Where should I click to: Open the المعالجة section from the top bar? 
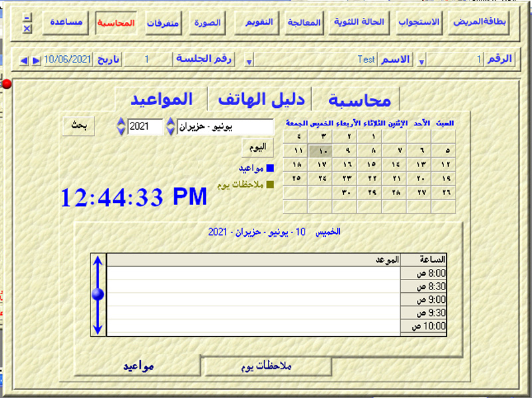point(304,23)
